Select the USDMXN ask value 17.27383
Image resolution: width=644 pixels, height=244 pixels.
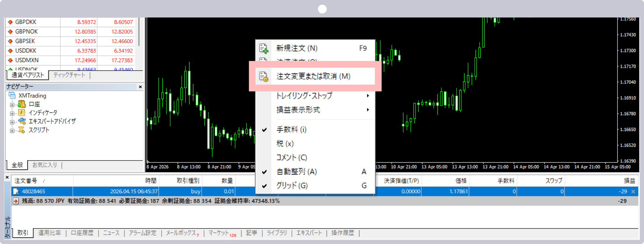[x=122, y=60]
